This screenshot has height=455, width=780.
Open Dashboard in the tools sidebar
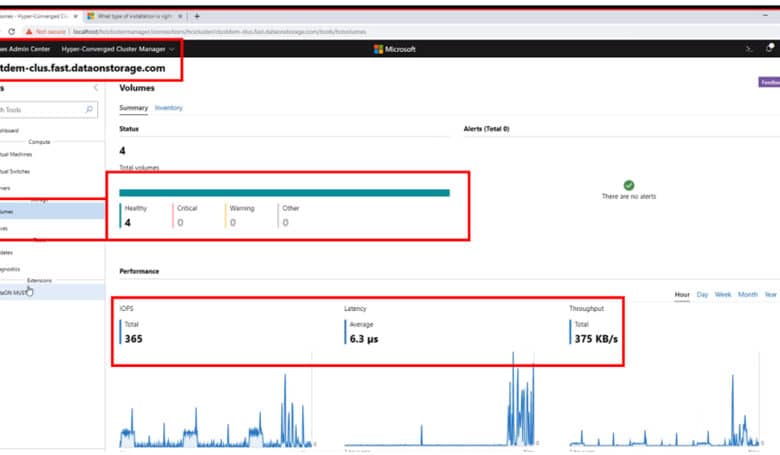tap(9, 130)
